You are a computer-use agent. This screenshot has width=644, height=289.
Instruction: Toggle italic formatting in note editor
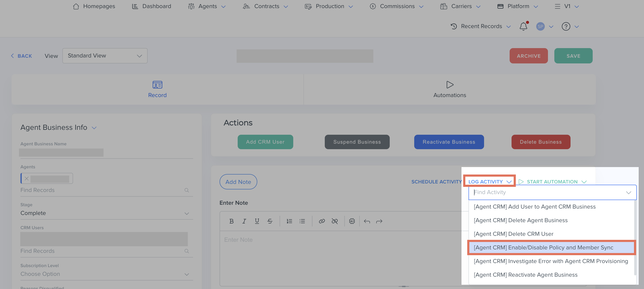pos(244,221)
